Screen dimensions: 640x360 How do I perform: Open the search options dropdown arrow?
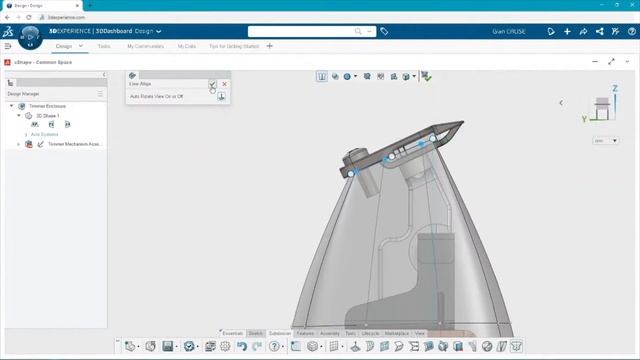tap(369, 31)
